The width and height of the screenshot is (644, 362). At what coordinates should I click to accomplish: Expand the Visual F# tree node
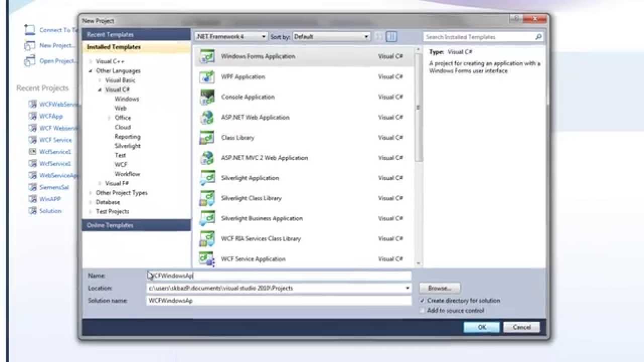tap(100, 184)
